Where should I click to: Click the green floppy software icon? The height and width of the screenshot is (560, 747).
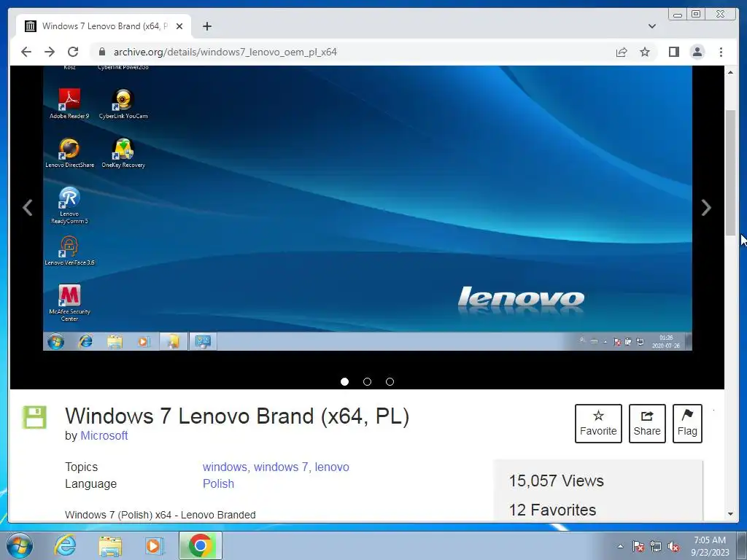pos(34,418)
